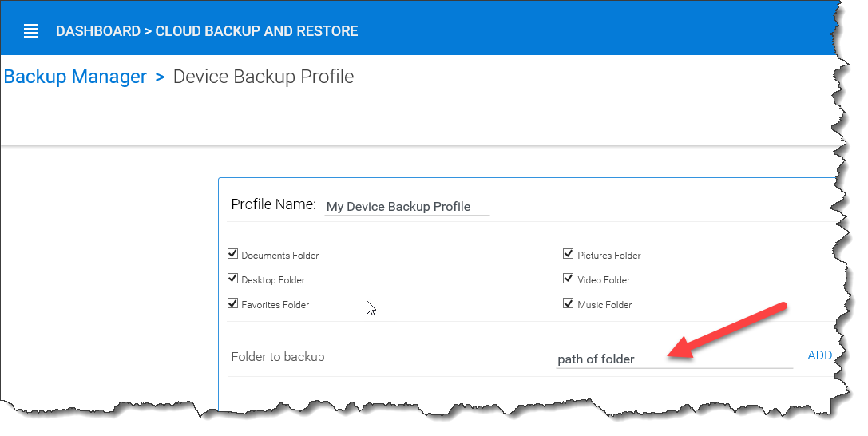Click the Profile Name label

273,204
